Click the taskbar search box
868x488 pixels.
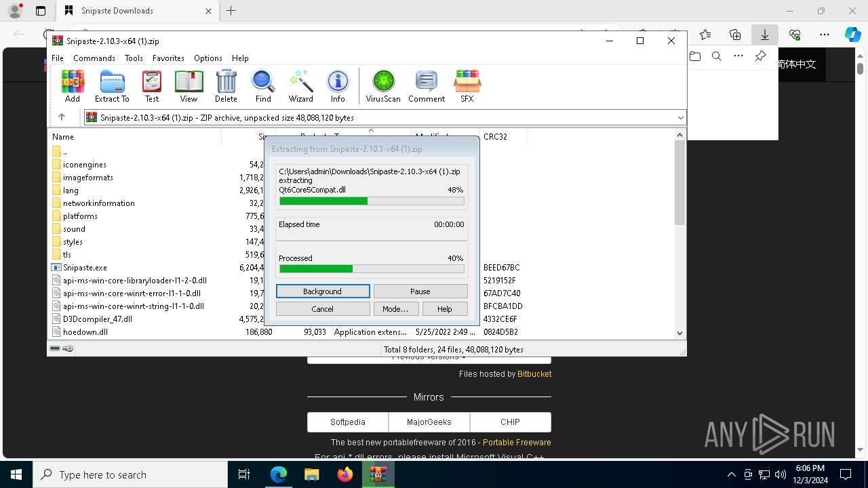click(x=130, y=474)
